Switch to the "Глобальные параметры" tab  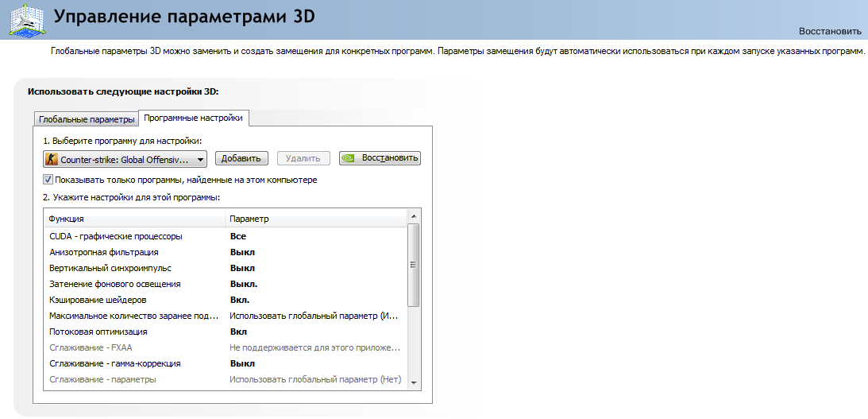point(87,119)
